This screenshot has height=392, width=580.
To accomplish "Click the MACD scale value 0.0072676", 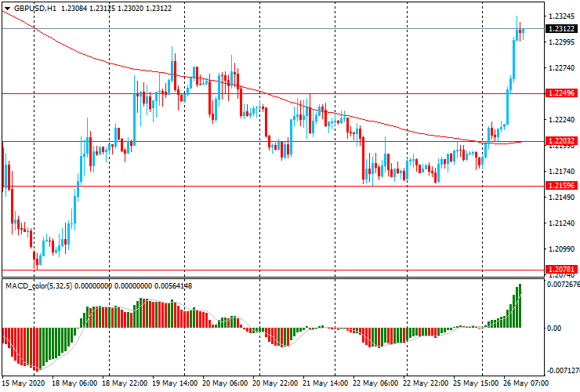I will click(563, 285).
